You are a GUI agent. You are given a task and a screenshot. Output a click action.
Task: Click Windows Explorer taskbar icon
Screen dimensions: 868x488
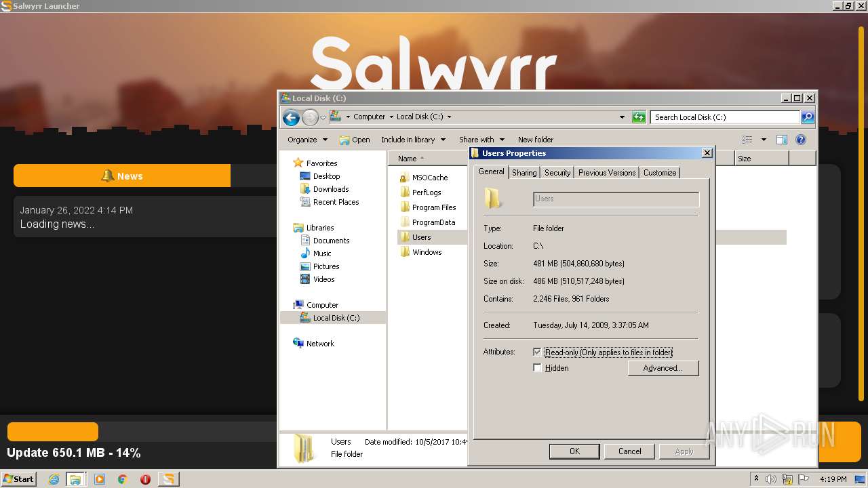(x=75, y=479)
